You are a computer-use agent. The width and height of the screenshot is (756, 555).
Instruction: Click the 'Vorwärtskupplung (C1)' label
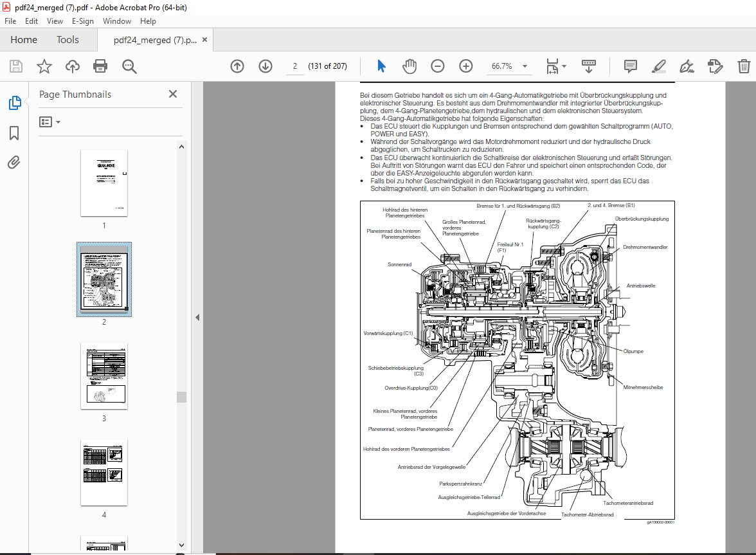pos(388,333)
